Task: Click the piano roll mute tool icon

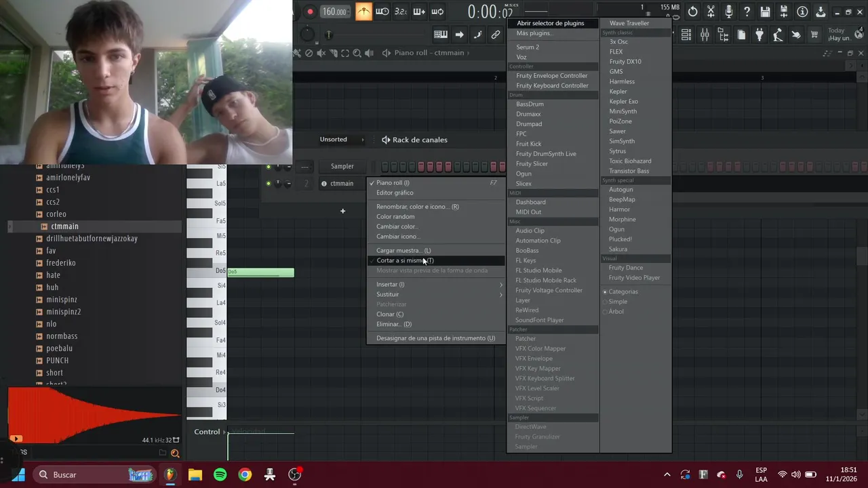Action: point(321,53)
